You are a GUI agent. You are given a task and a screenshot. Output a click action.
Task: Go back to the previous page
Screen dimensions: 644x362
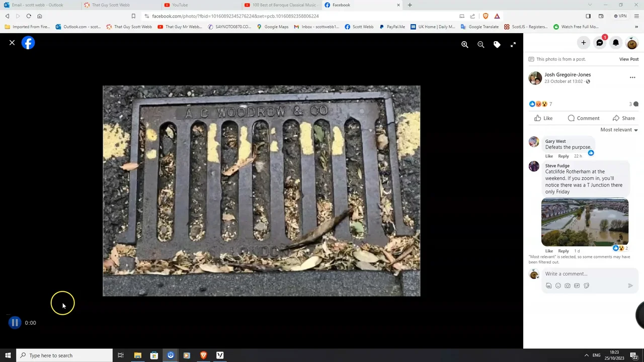point(7,16)
